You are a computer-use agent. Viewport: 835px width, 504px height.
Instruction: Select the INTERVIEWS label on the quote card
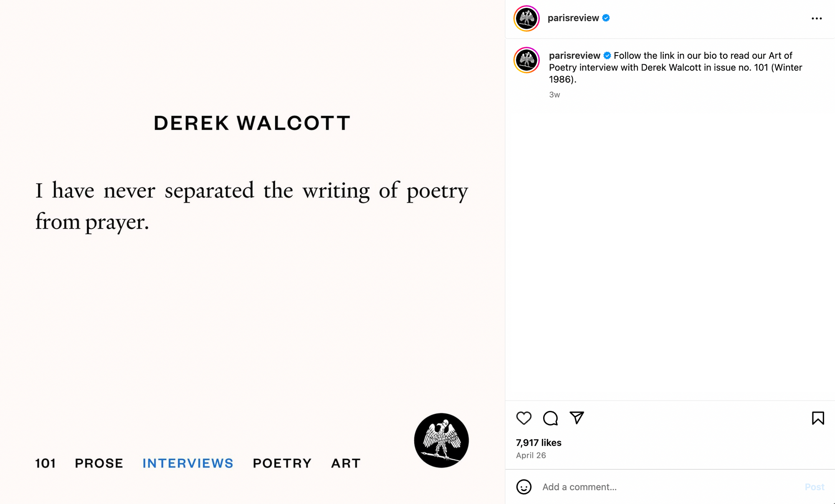[187, 463]
